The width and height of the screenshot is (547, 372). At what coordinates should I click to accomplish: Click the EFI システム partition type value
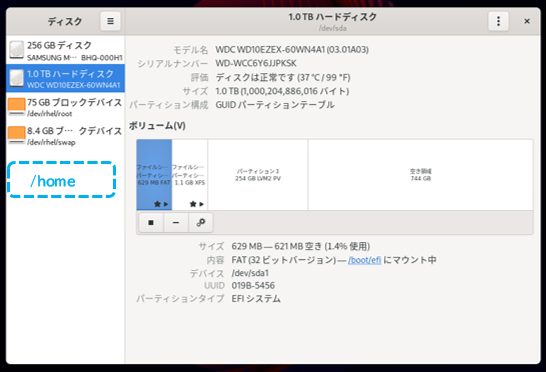coord(256,299)
